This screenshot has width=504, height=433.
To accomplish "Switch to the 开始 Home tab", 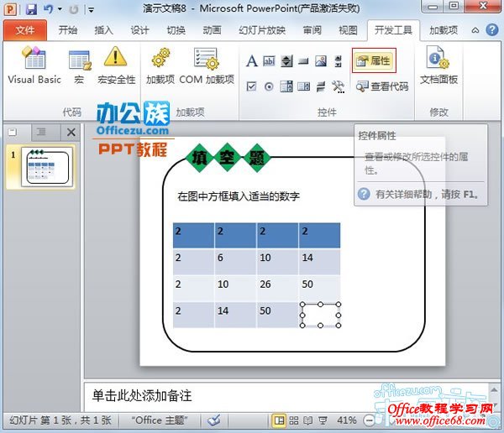I will 68,30.
